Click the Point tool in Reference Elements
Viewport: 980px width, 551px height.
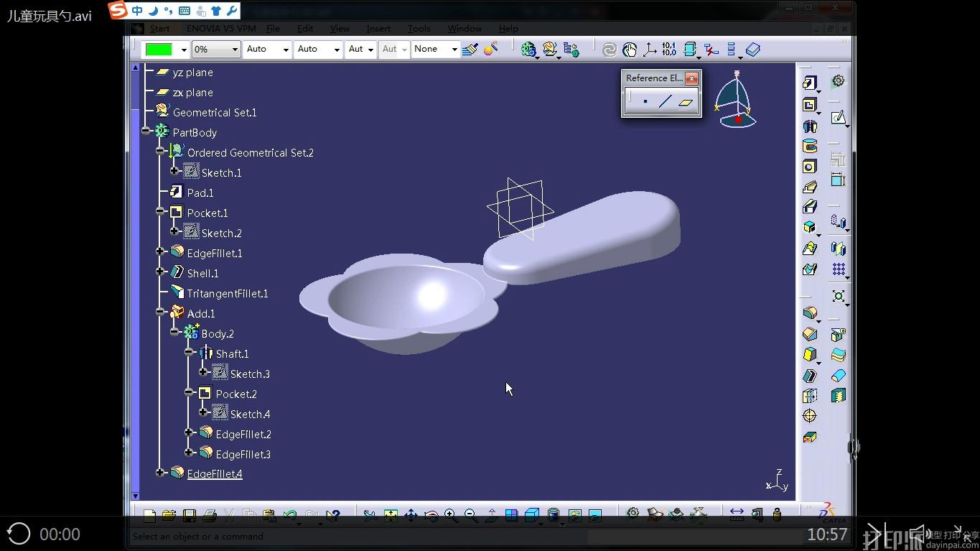645,102
